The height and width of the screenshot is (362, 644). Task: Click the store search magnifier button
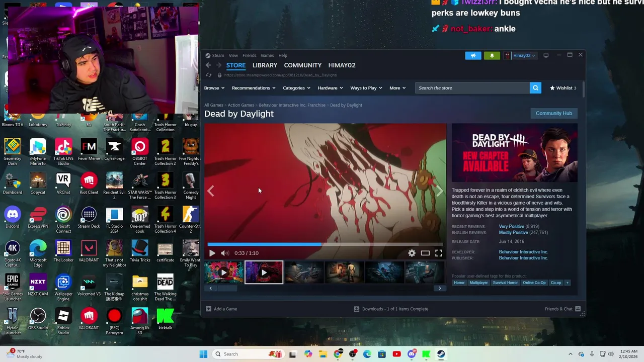click(536, 88)
